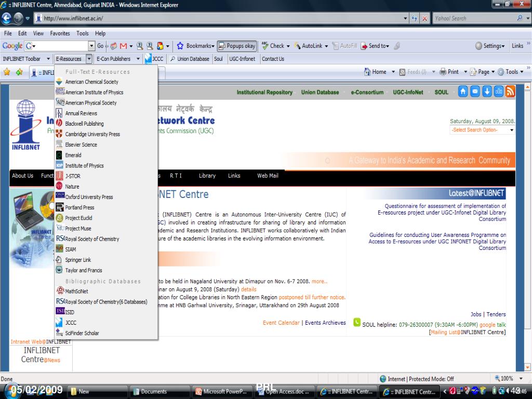Switch to Open Access.doc in taskbar

click(x=284, y=392)
